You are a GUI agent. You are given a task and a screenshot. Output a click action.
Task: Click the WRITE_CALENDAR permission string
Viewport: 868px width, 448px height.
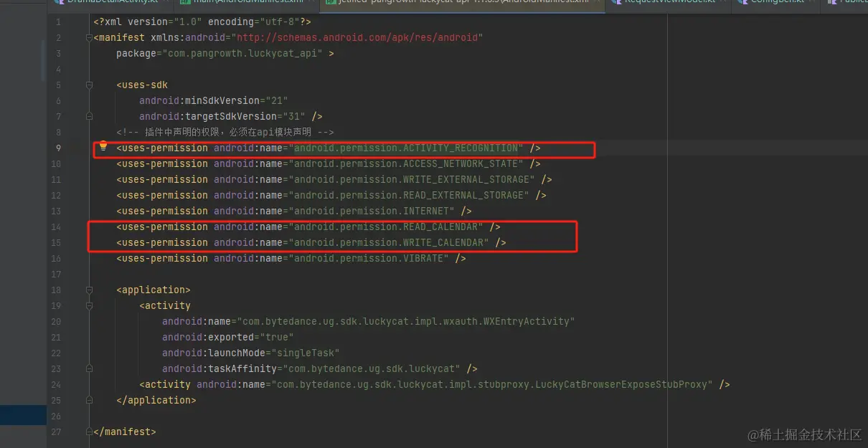click(389, 242)
